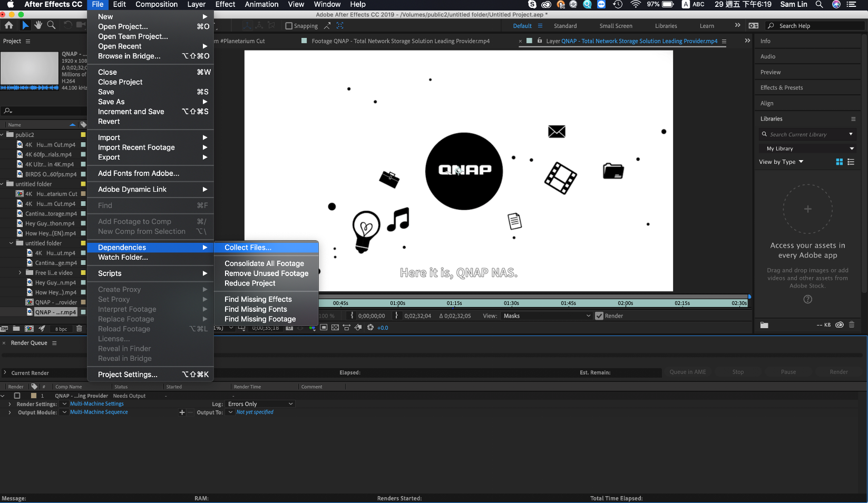The height and width of the screenshot is (503, 868).
Task: Toggle the Render checkbox in Layer viewer
Action: pyautogui.click(x=599, y=316)
